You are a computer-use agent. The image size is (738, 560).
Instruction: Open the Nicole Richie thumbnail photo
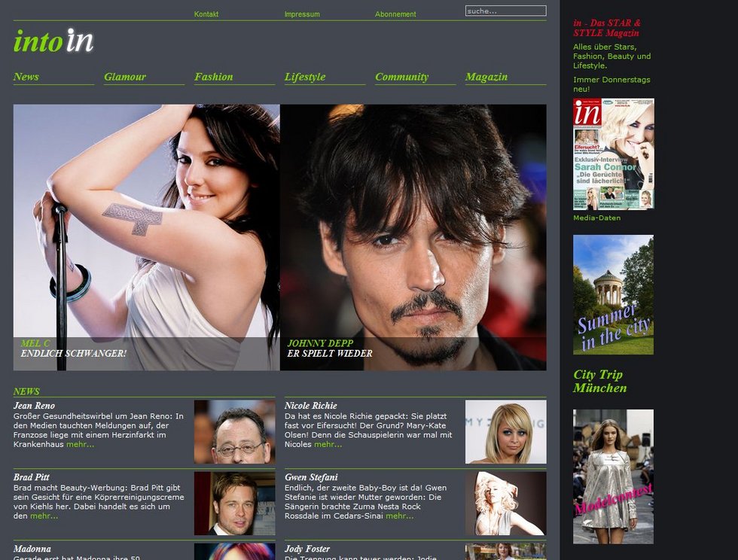pyautogui.click(x=506, y=432)
